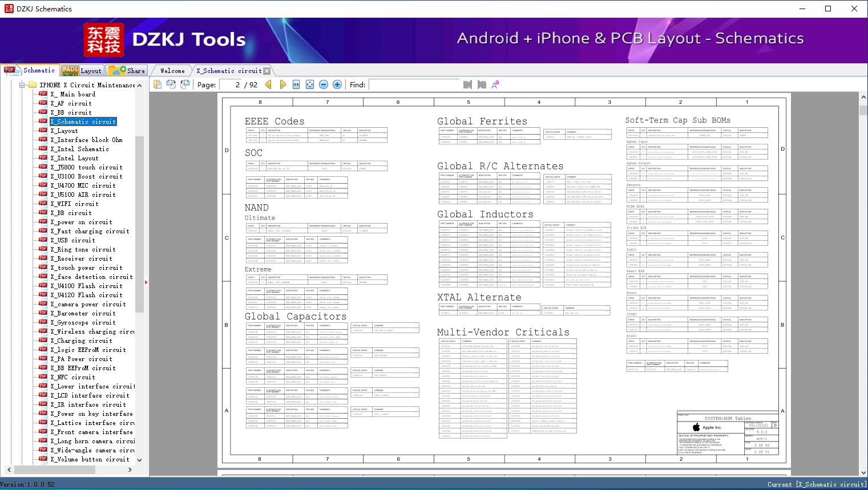Open X_Fast charging circuit in tree
868x490 pixels.
tap(90, 231)
